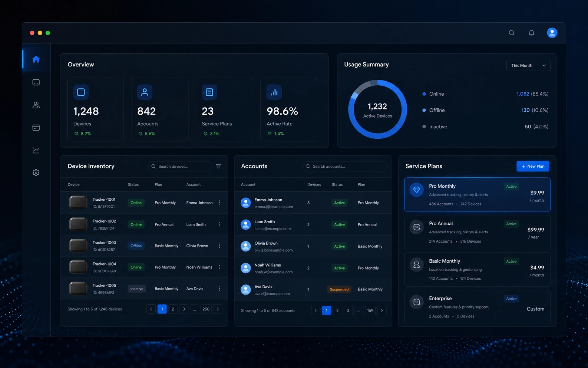Open the Accounts users sidebar icon
588x368 pixels.
coord(36,105)
